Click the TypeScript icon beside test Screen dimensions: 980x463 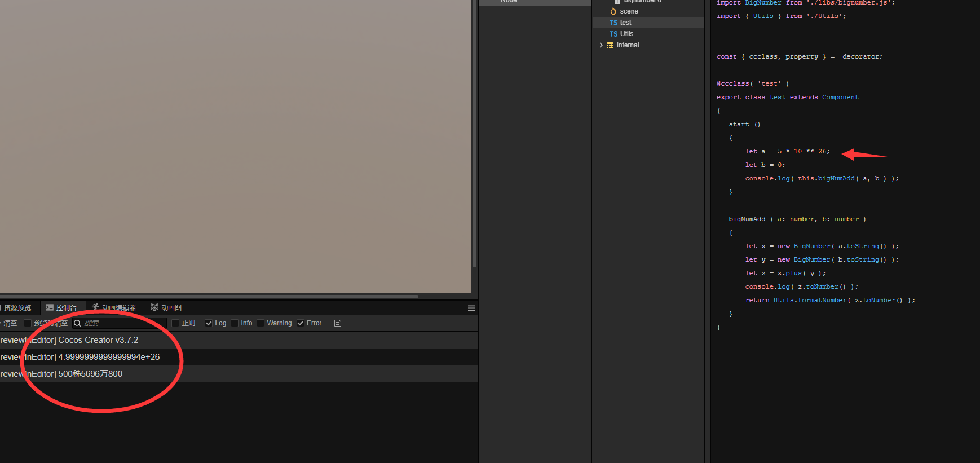pos(613,23)
